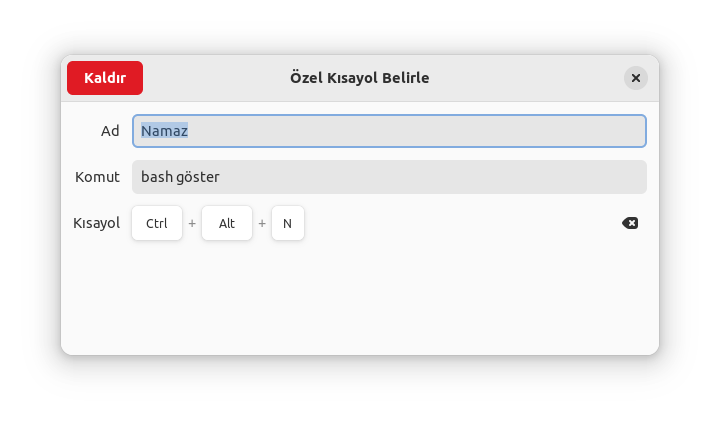The height and width of the screenshot is (422, 720).
Task: Click the Alt keycap in the shortcut
Action: pyautogui.click(x=227, y=223)
